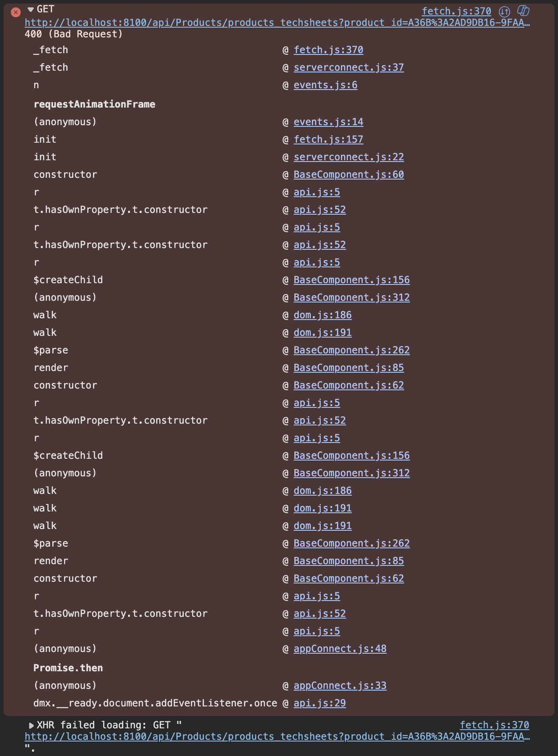Jump to events.js:6 source
This screenshot has width=558, height=756.
pos(325,85)
